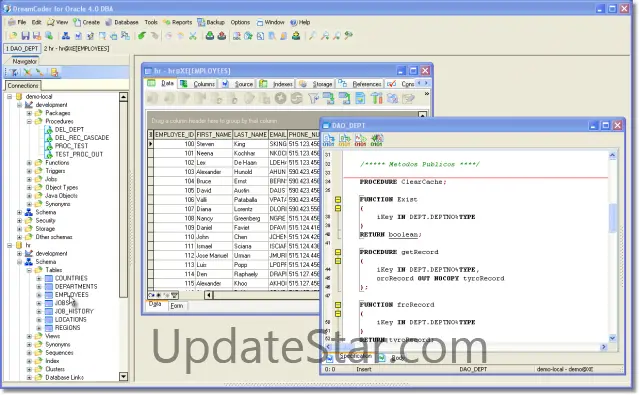Open the Options menu
The height and width of the screenshot is (395, 639).
[x=240, y=22]
